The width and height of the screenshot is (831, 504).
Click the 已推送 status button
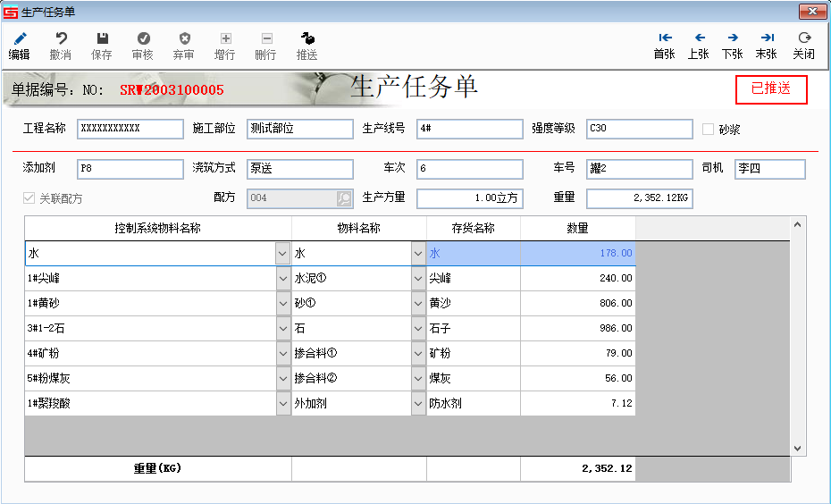point(770,89)
